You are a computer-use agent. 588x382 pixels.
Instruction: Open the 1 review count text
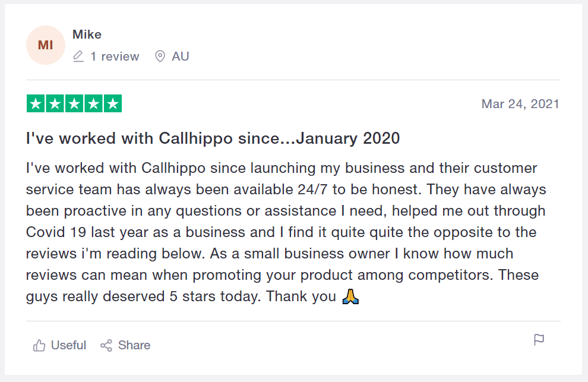115,56
